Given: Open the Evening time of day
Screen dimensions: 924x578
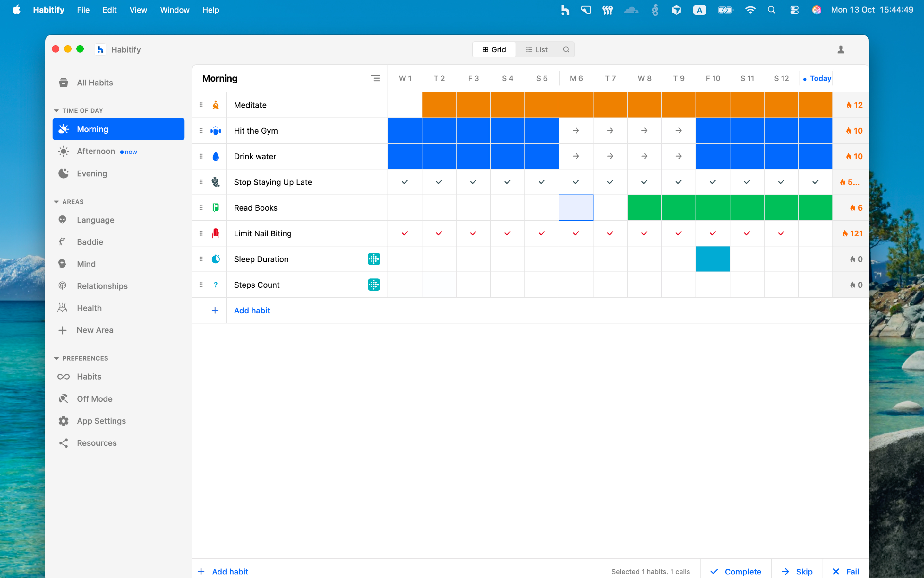Looking at the screenshot, I should [118, 173].
